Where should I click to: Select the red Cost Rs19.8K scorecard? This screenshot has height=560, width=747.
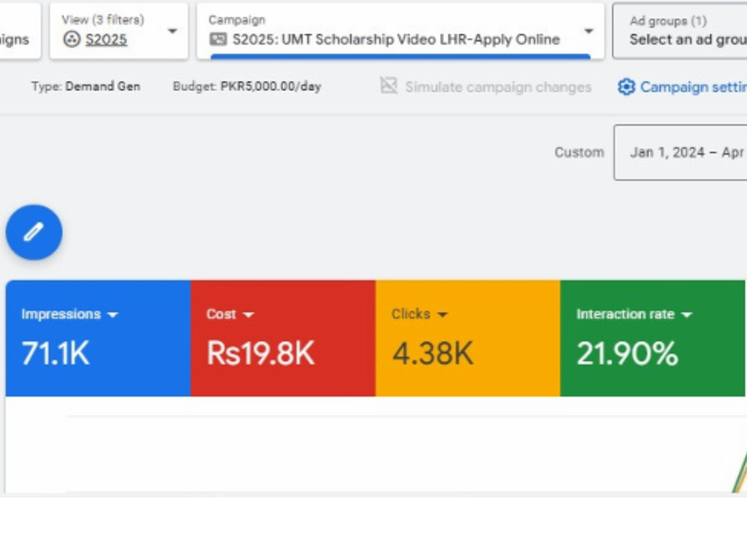[283, 338]
